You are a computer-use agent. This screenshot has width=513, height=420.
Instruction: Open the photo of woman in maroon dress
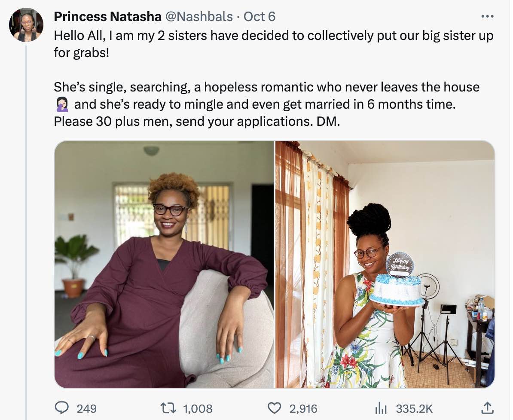(x=164, y=265)
